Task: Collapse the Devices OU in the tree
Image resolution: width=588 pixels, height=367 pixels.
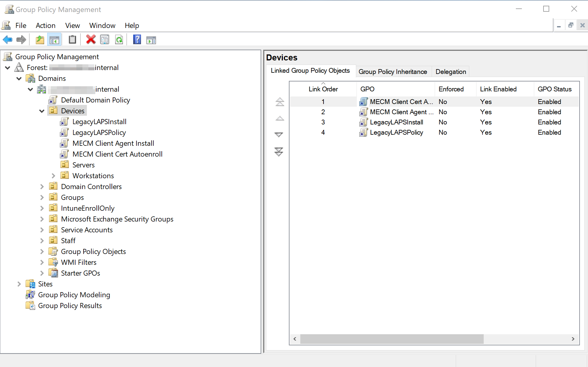Action: (x=42, y=111)
